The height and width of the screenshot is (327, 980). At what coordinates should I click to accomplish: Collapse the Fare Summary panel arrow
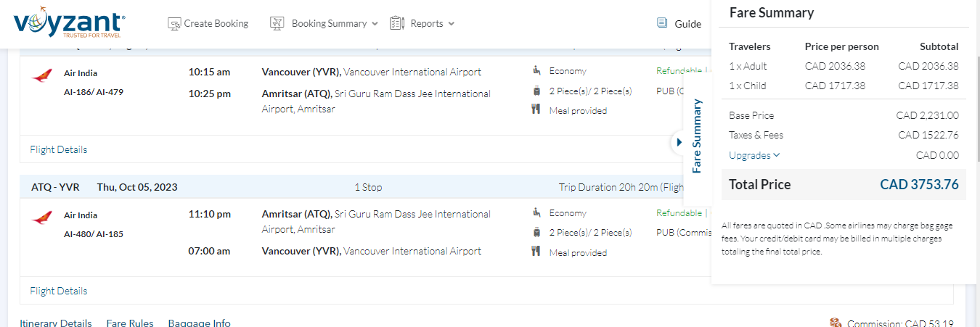679,142
